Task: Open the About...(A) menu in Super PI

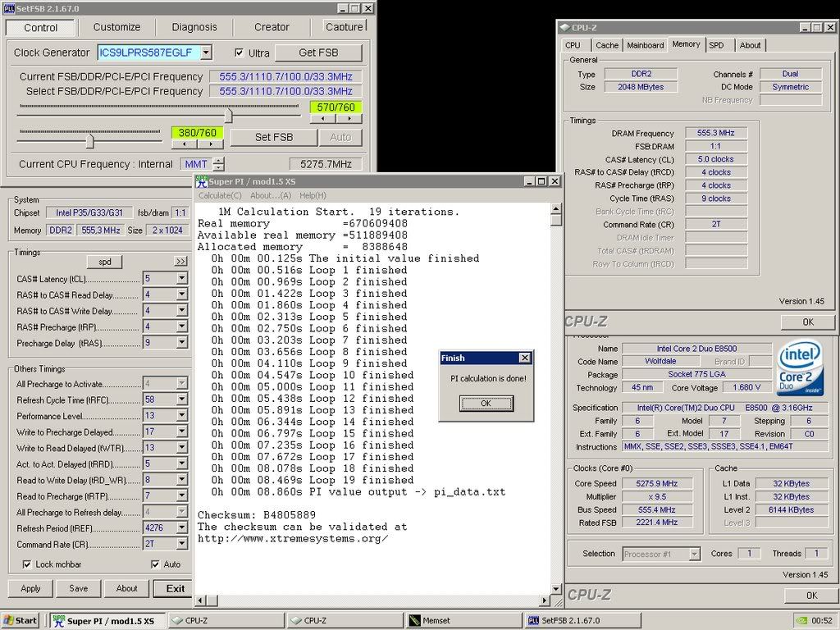Action: [271, 195]
